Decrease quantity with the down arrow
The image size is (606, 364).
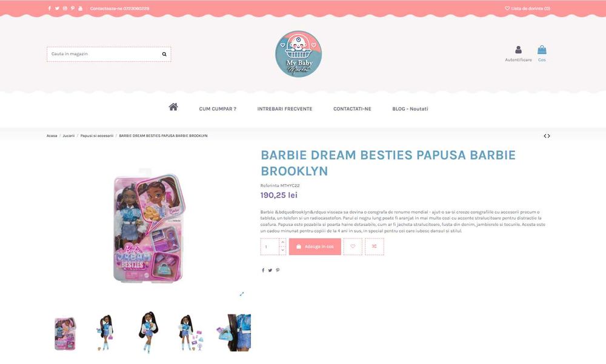[282, 250]
